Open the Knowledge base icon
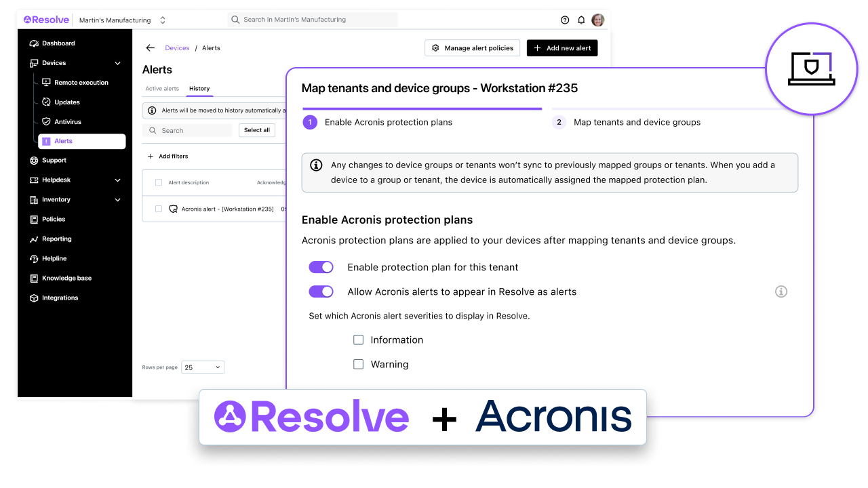Screen dimensions: 868x488 34,279
